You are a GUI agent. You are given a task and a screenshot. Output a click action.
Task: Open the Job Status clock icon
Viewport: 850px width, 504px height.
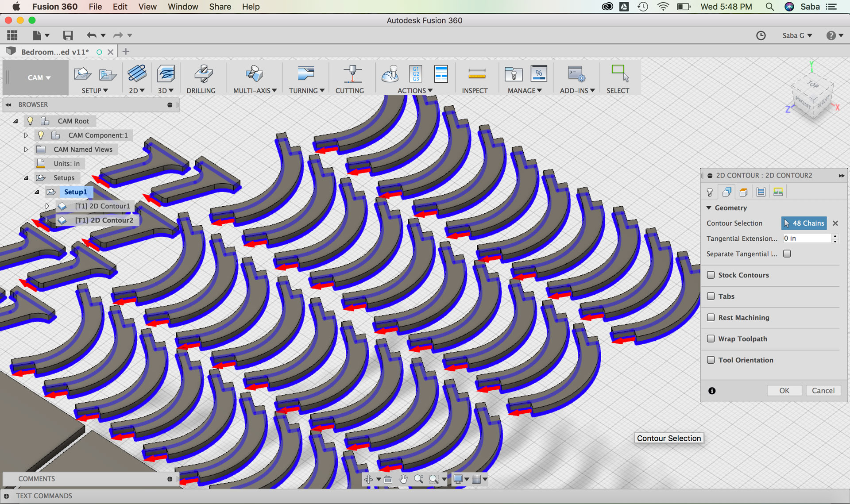[761, 35]
